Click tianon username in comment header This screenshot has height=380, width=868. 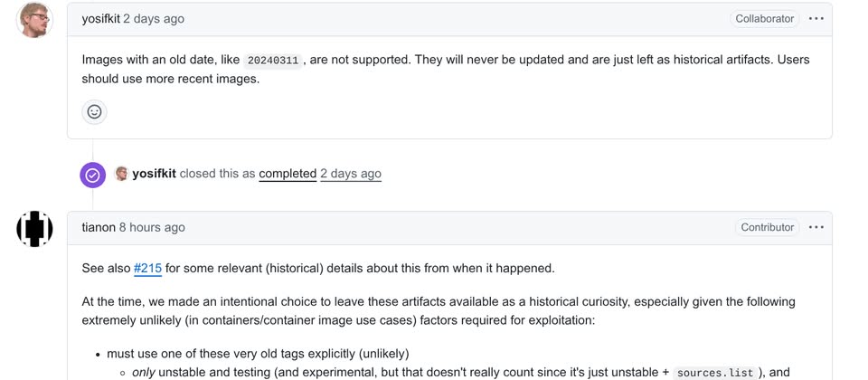99,227
